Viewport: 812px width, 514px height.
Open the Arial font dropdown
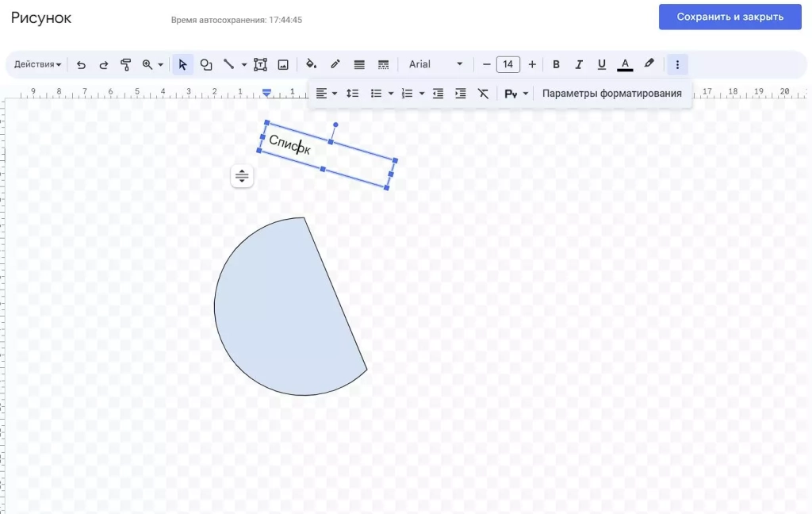(435, 64)
